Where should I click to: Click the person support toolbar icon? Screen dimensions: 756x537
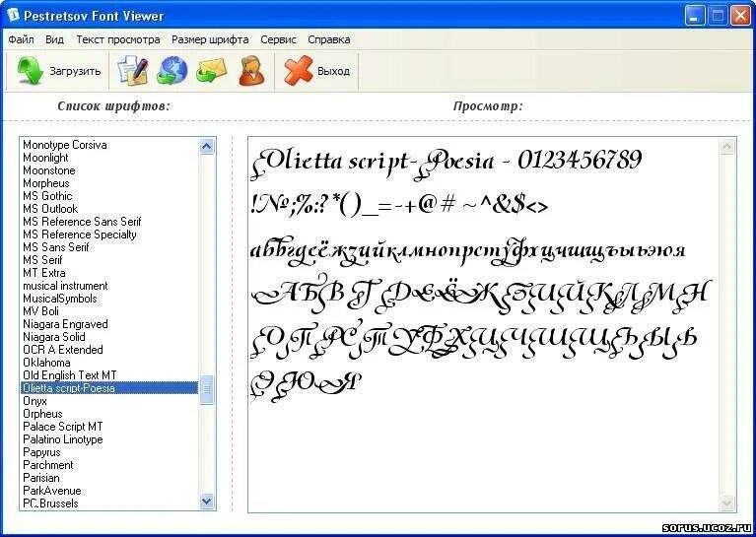click(x=251, y=71)
